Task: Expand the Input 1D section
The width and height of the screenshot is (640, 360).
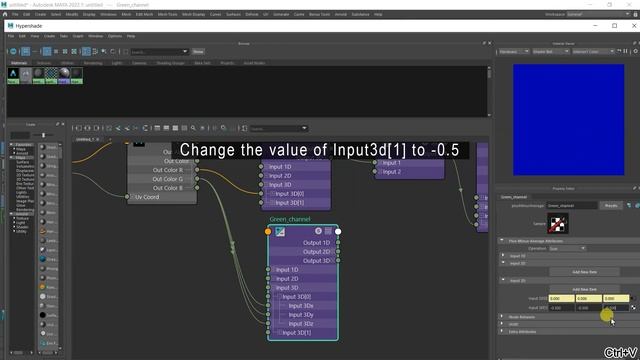Action: [x=503, y=256]
